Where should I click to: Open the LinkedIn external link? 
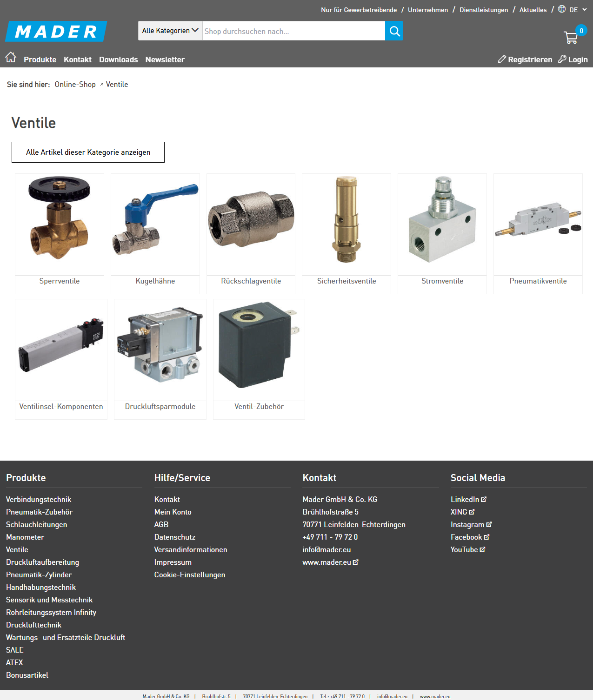click(468, 499)
